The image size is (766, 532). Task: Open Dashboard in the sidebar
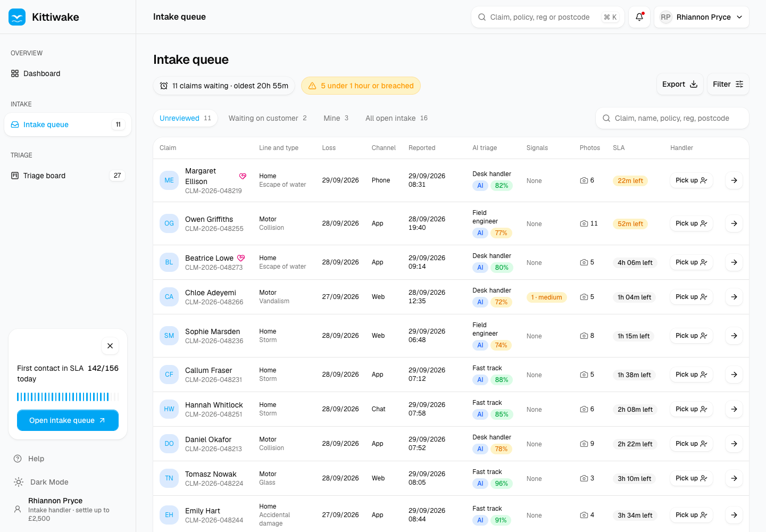(x=68, y=73)
